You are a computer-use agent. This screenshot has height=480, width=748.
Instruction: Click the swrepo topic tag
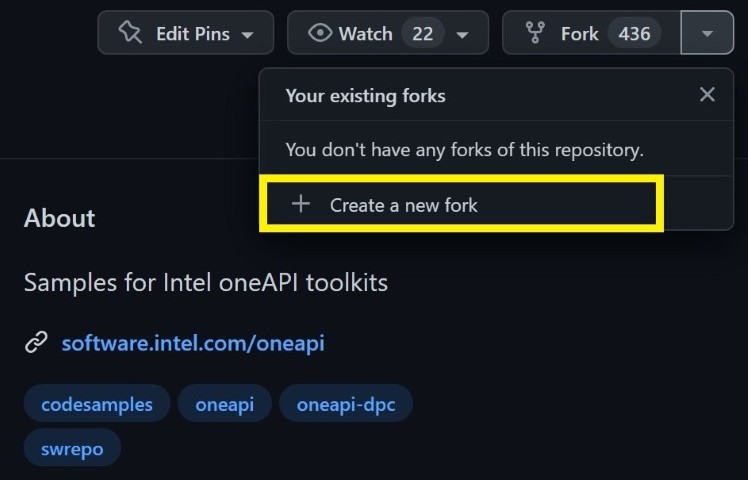(72, 448)
